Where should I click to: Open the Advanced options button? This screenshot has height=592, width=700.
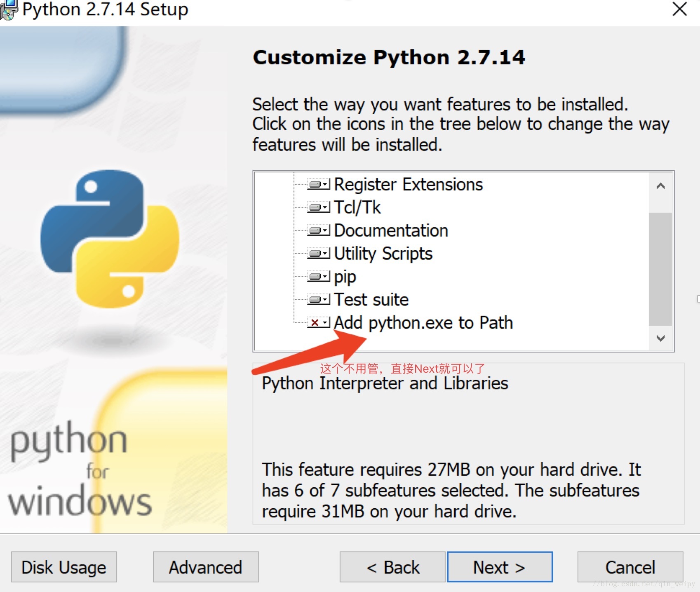click(206, 567)
